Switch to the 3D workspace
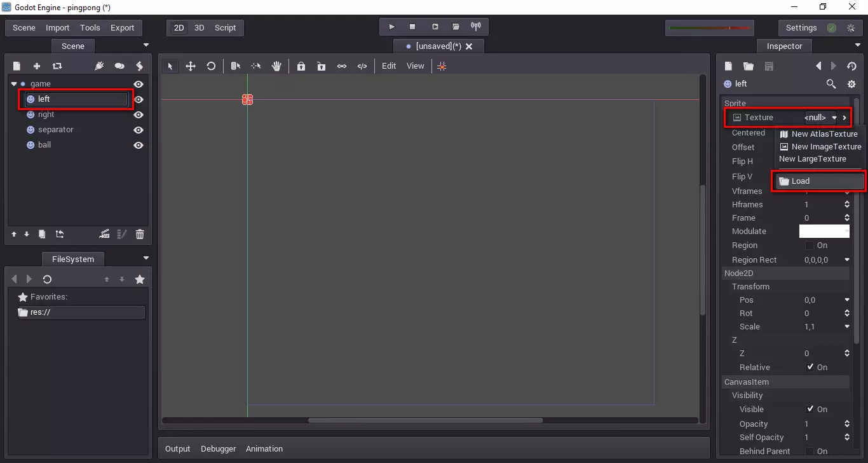Viewport: 868px width, 463px height. (x=199, y=28)
